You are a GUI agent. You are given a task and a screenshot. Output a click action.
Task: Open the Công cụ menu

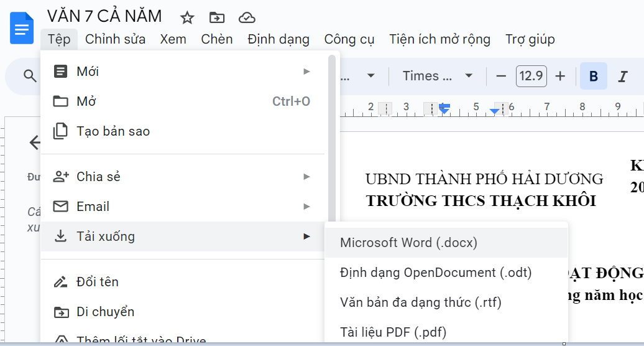349,39
